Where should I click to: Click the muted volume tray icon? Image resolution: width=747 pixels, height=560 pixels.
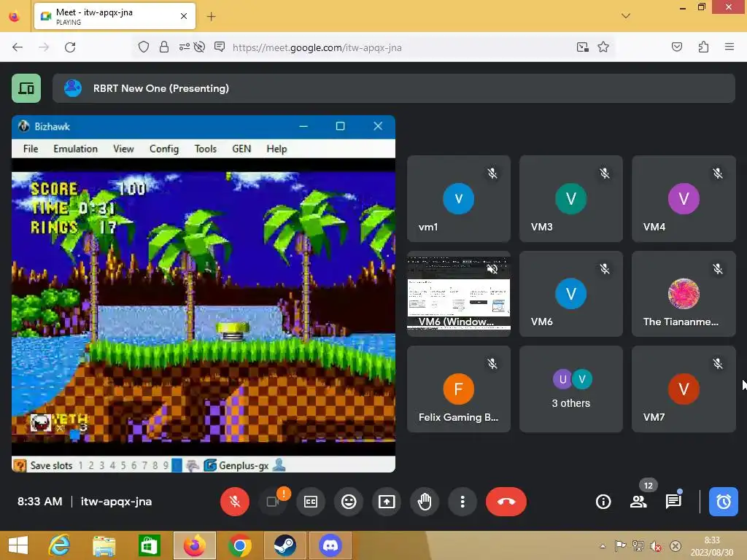coord(656,546)
